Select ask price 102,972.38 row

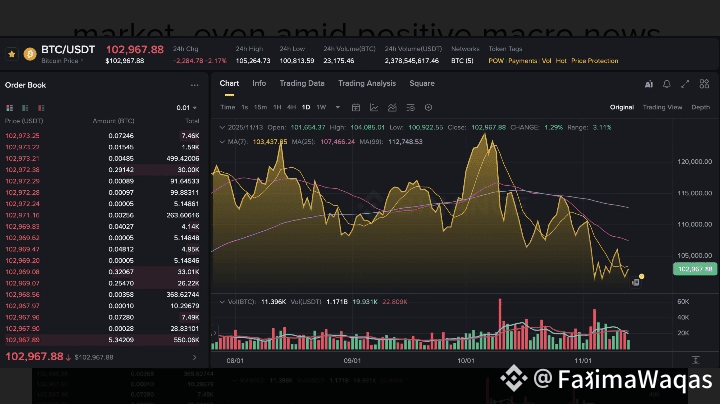pos(102,170)
